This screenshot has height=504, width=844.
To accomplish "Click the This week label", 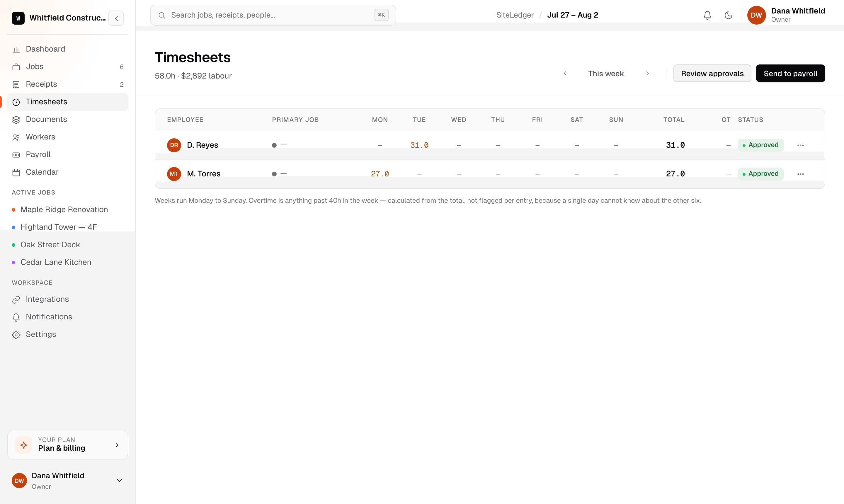I will [606, 74].
